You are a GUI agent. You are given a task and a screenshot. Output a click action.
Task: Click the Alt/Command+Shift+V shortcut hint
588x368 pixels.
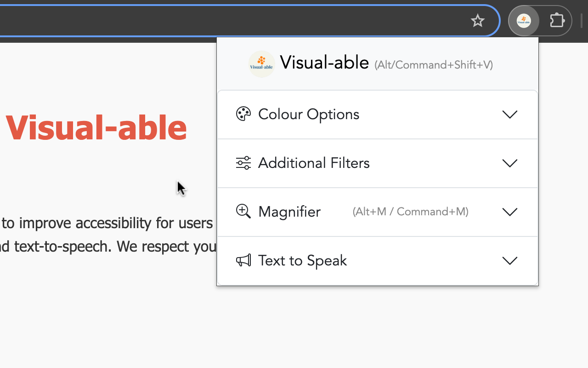click(434, 65)
